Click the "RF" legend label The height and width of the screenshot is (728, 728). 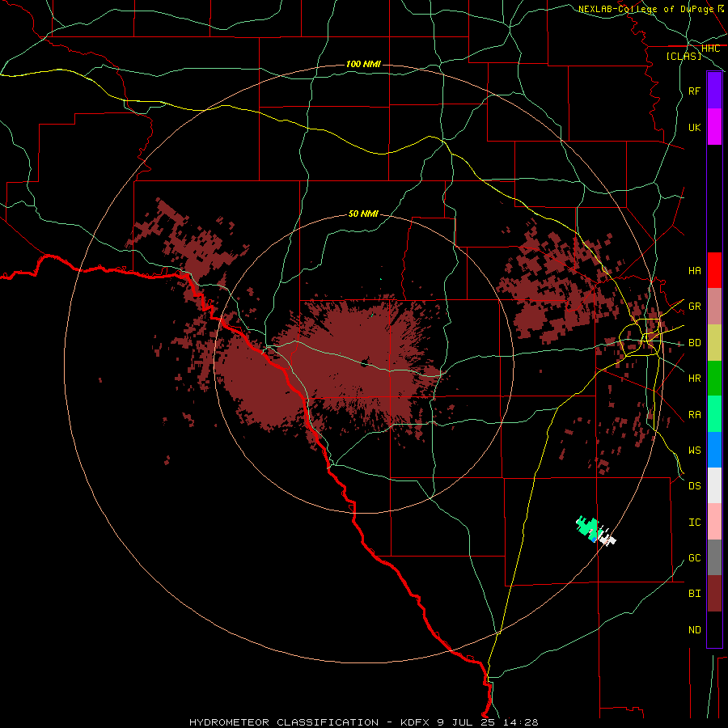click(x=694, y=91)
